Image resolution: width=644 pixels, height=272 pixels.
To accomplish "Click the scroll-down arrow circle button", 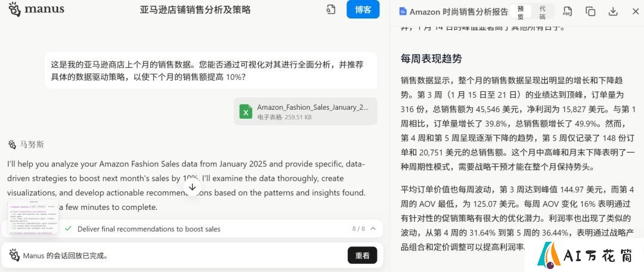I will point(192,187).
